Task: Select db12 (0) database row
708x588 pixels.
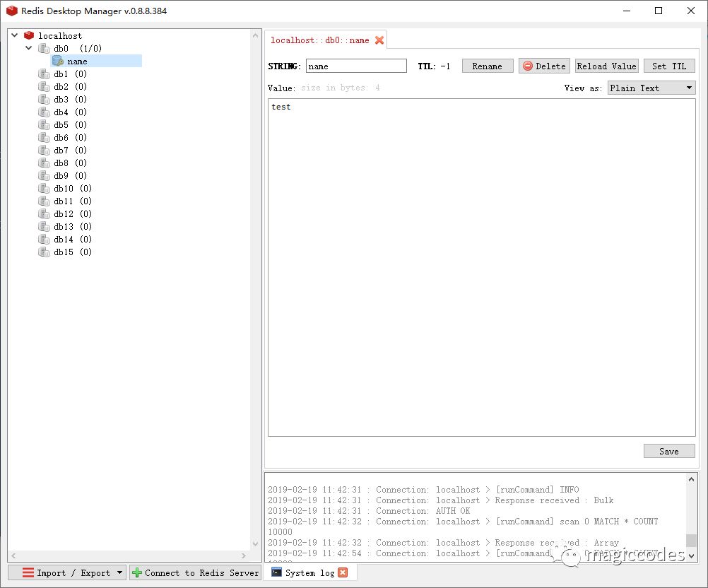Action: pos(65,213)
